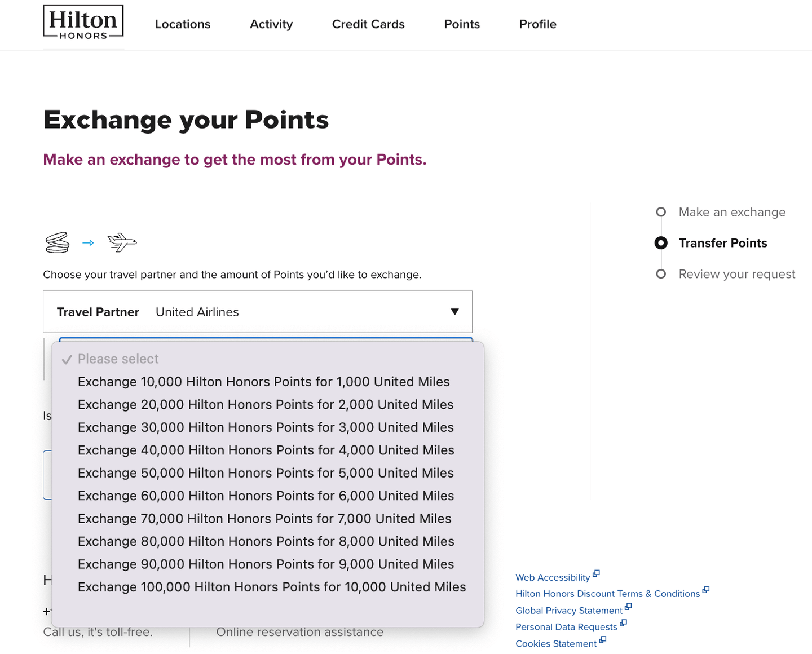Pick the 100,000 Points for 10,000 Miles option

pos(272,587)
